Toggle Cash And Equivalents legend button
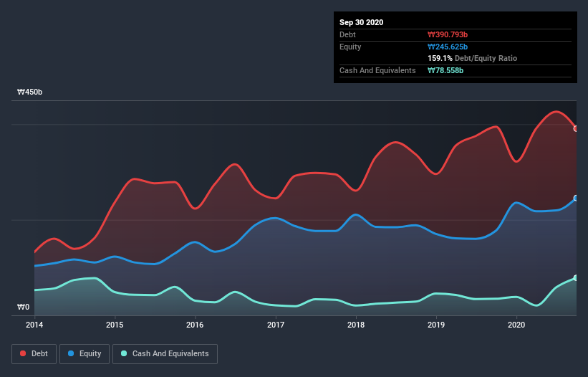Screen dimensions: 588x377 point(165,354)
